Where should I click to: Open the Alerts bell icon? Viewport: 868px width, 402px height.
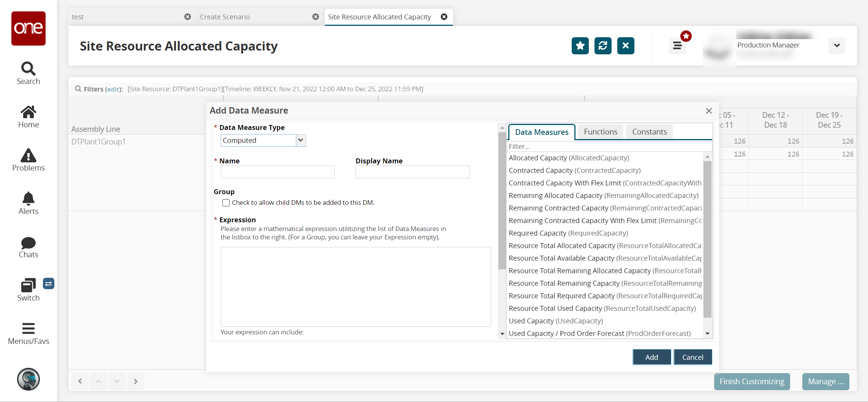pos(28,199)
